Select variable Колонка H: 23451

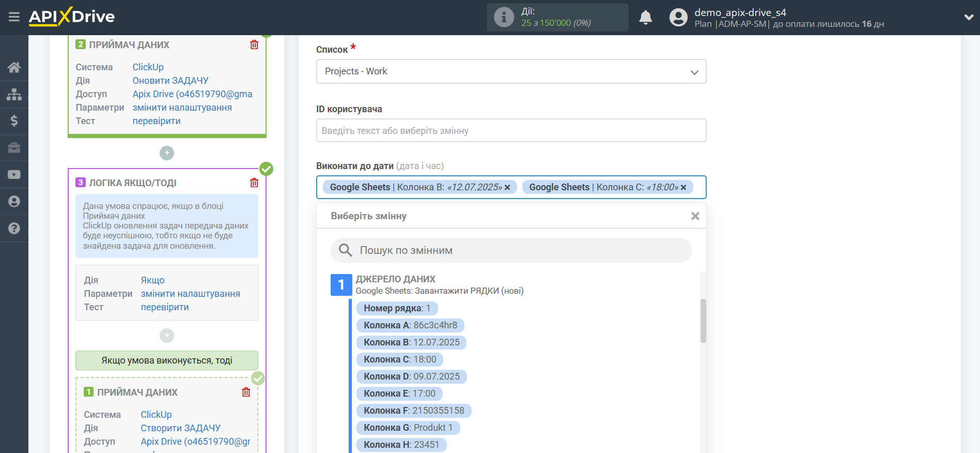[401, 445]
